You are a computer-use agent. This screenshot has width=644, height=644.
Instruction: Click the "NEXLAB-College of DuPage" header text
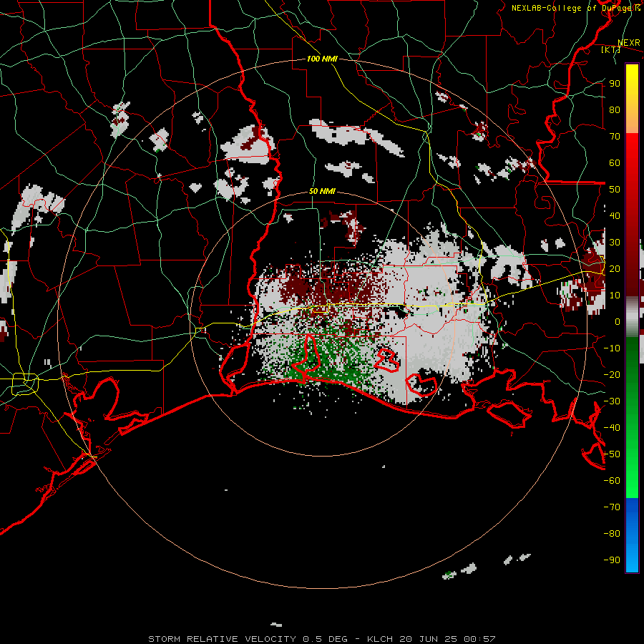(x=572, y=8)
